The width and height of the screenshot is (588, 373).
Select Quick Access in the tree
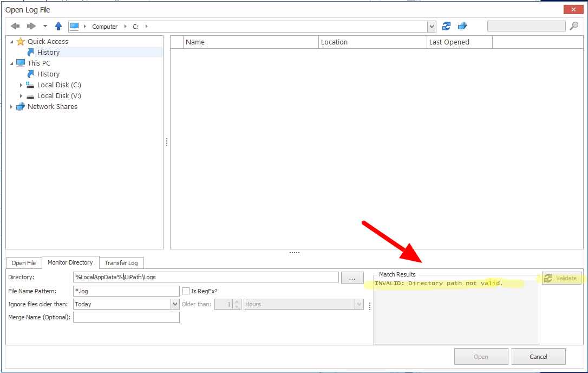point(48,41)
